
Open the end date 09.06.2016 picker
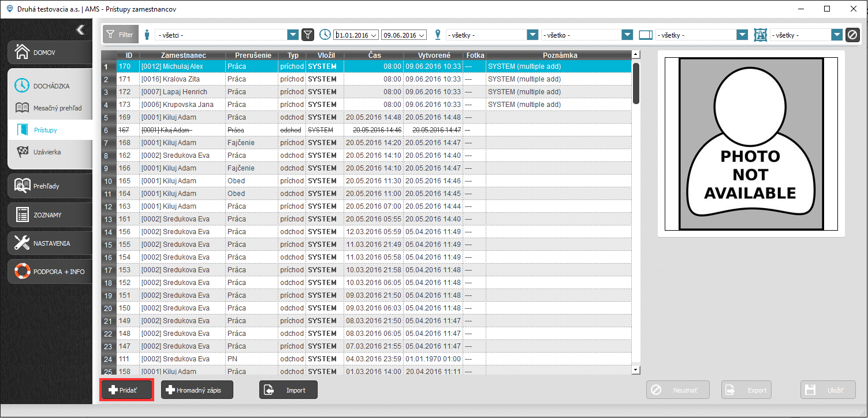pyautogui.click(x=422, y=35)
